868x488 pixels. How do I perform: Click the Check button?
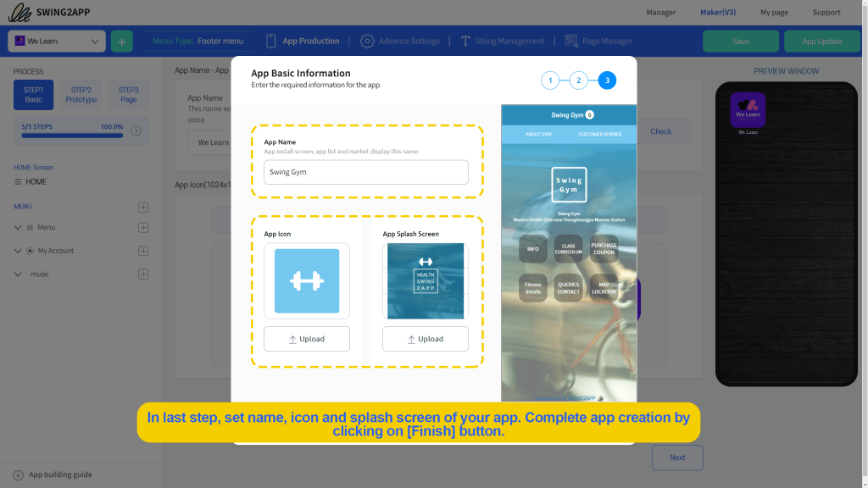coord(661,131)
